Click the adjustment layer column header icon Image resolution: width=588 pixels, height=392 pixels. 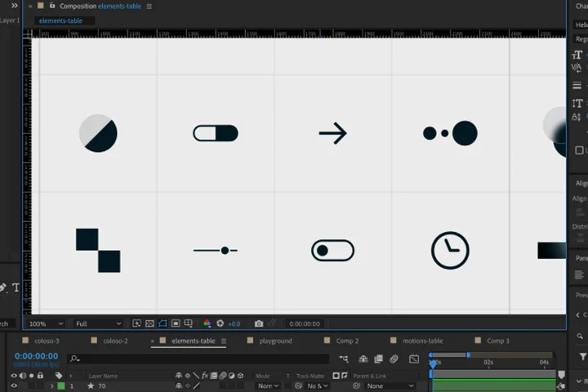tap(231, 376)
